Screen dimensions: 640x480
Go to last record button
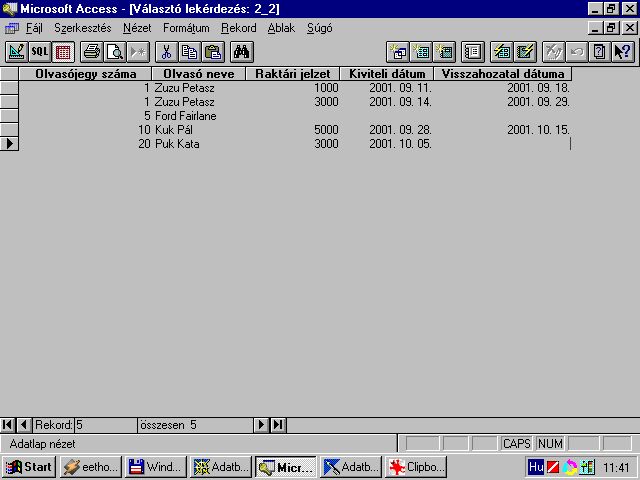tap(278, 425)
